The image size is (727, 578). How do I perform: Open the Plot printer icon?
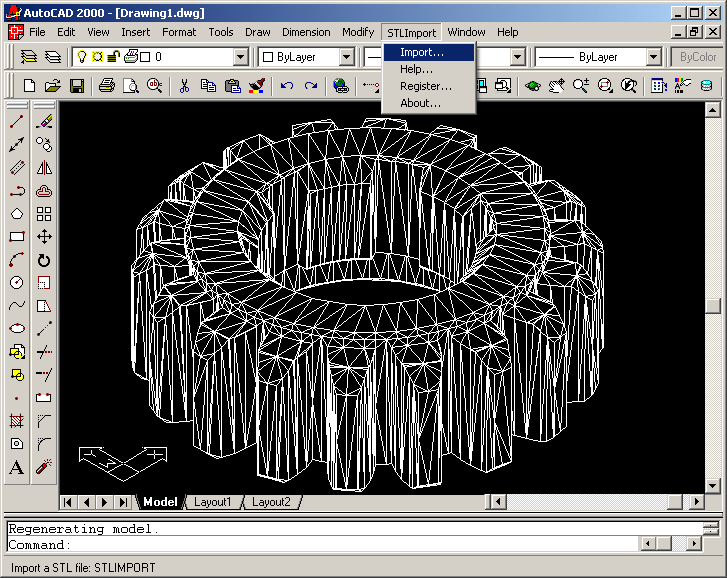pyautogui.click(x=107, y=86)
